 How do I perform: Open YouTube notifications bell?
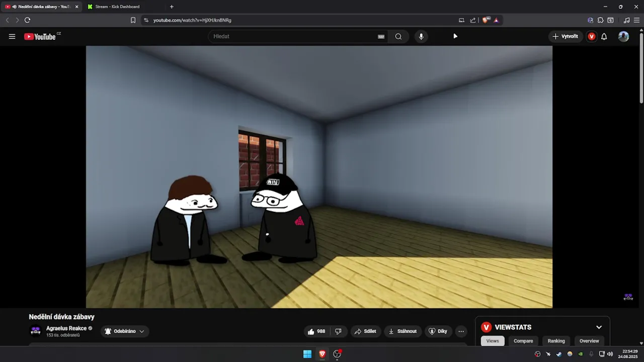604,36
